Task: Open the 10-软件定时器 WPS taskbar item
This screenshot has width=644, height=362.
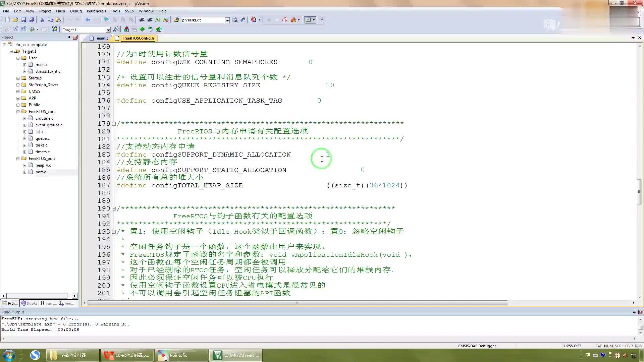Action: click(127, 355)
